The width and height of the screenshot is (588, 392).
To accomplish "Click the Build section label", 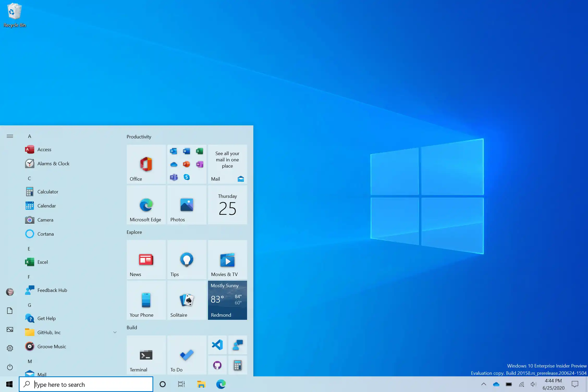I will point(132,327).
